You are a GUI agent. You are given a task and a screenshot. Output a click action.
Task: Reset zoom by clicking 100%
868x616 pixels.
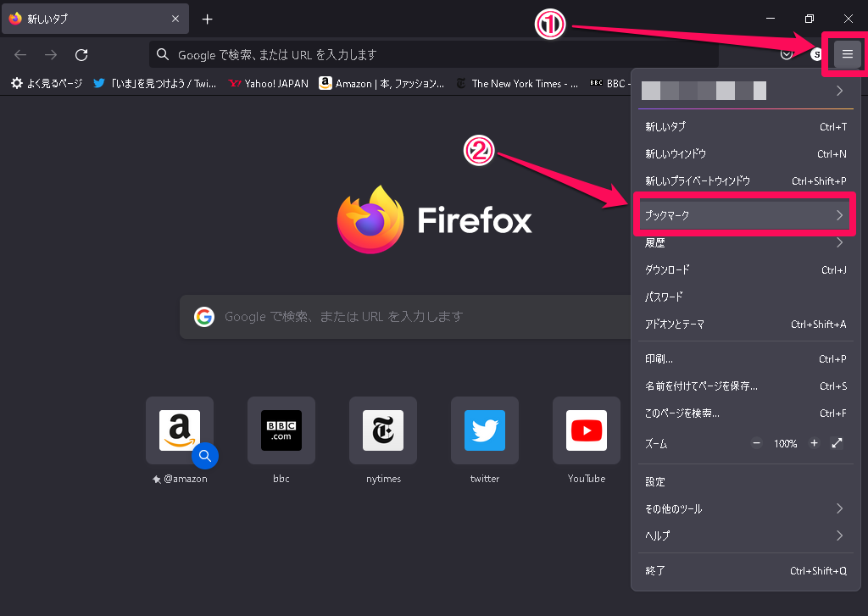785,443
